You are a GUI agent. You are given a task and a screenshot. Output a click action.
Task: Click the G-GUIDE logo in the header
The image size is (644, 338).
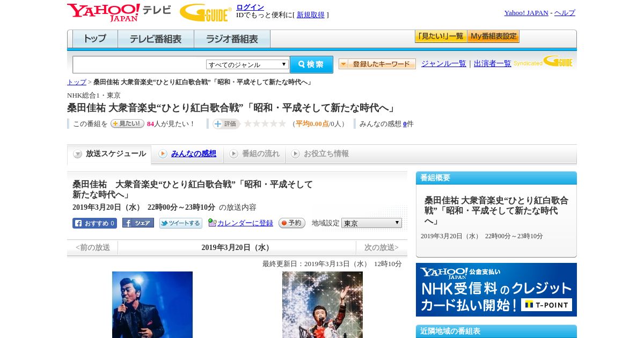(x=206, y=12)
